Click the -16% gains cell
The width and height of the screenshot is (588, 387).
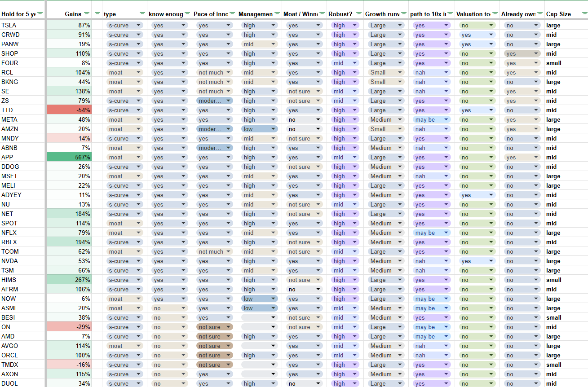coord(69,365)
